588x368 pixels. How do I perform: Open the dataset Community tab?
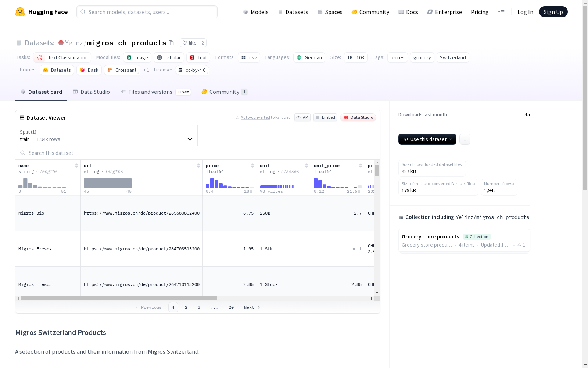click(224, 92)
